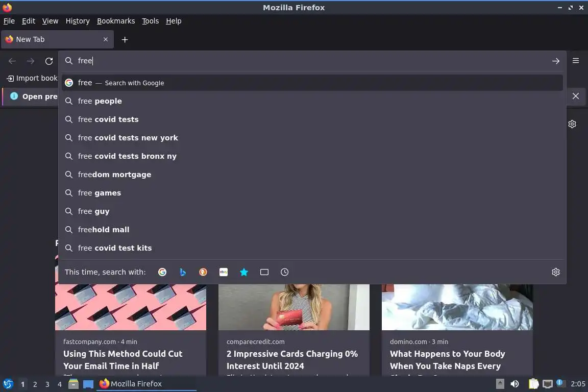This screenshot has width=588, height=392.
Task: Click the volume icon in system tray
Action: coord(514,384)
